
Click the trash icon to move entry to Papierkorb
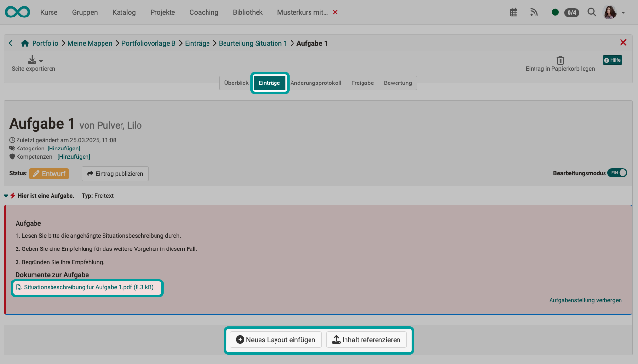click(560, 60)
